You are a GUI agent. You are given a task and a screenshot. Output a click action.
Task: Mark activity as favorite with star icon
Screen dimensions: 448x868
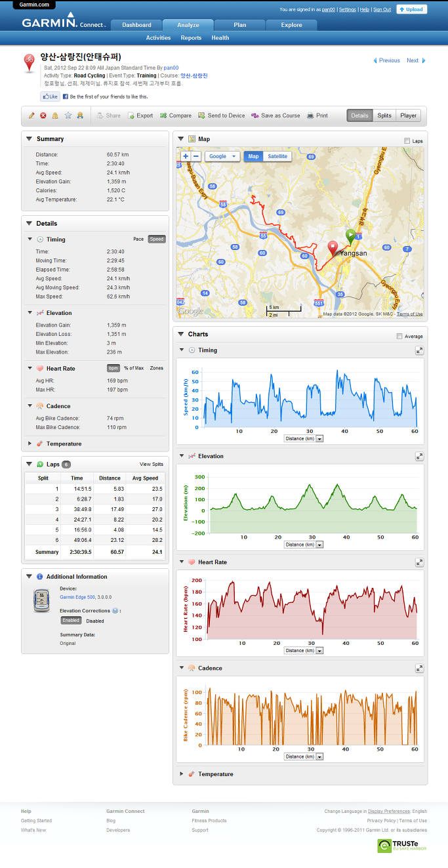coord(68,115)
